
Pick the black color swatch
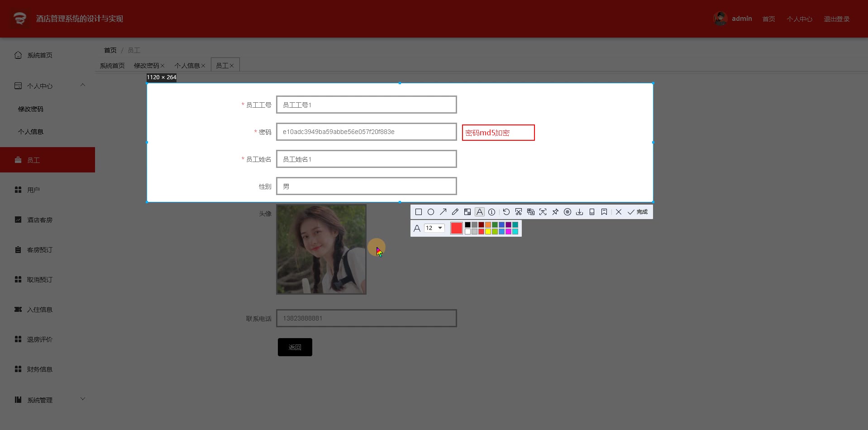click(x=467, y=225)
